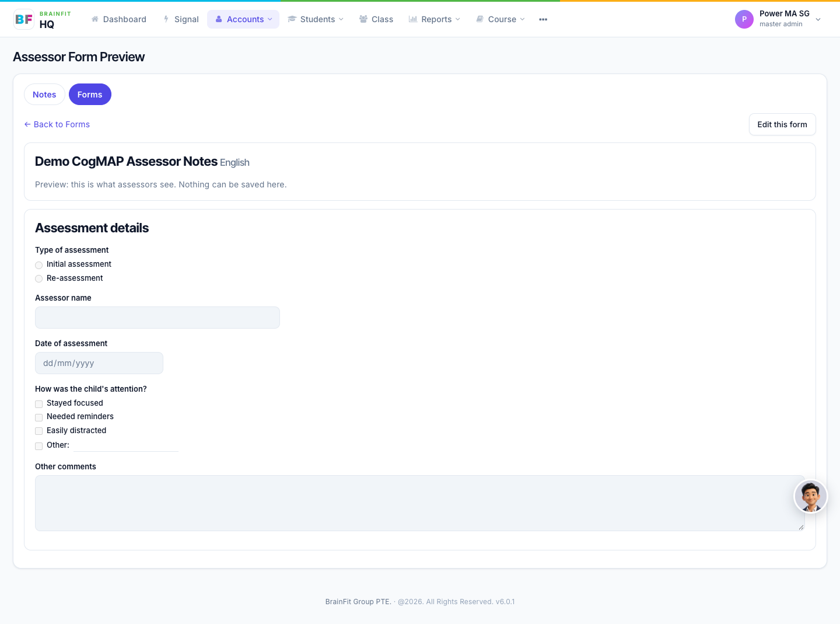Tick the Easily distracted checkbox
Image resolution: width=840 pixels, height=624 pixels.
tap(39, 431)
